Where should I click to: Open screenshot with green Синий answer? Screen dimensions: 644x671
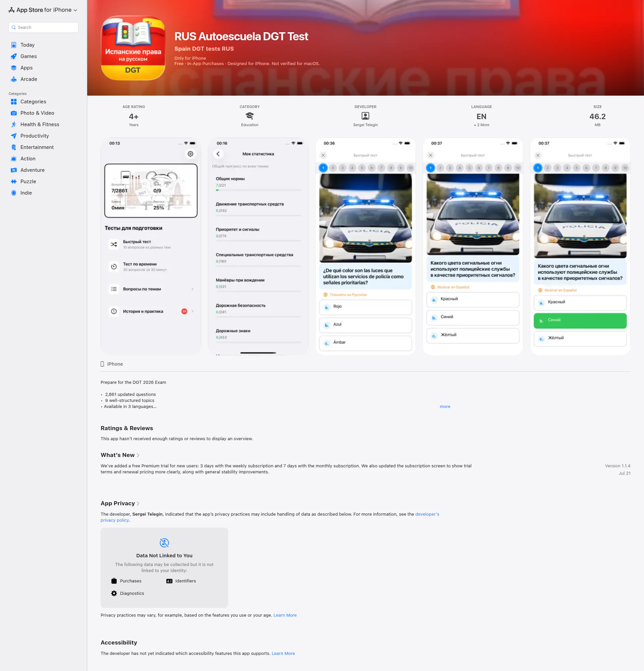580,247
